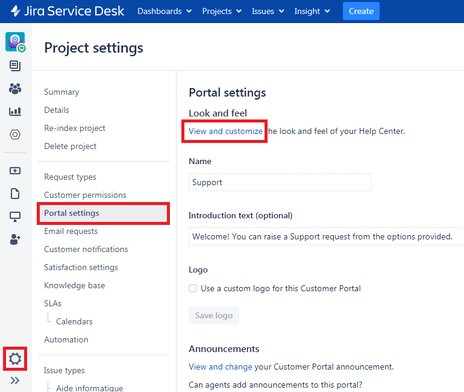The image size is (464, 392).
Task: Open Request types settings page
Action: click(x=70, y=177)
